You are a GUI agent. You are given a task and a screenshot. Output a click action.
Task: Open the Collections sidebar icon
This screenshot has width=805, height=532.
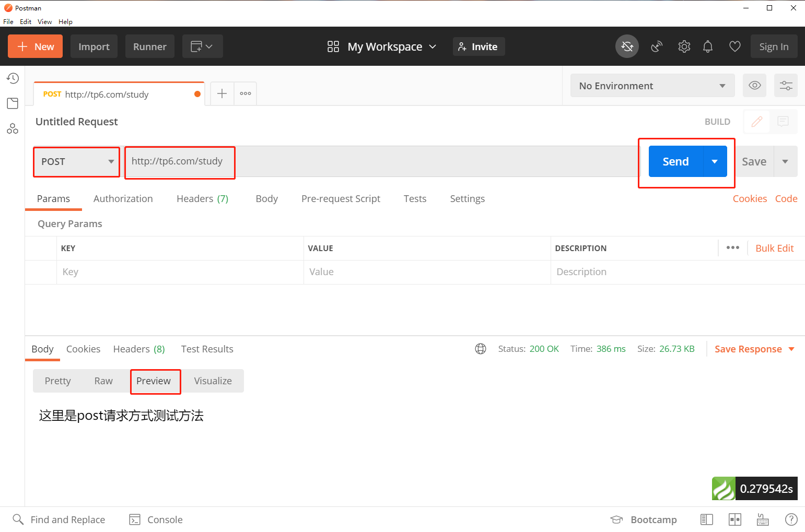coord(13,103)
